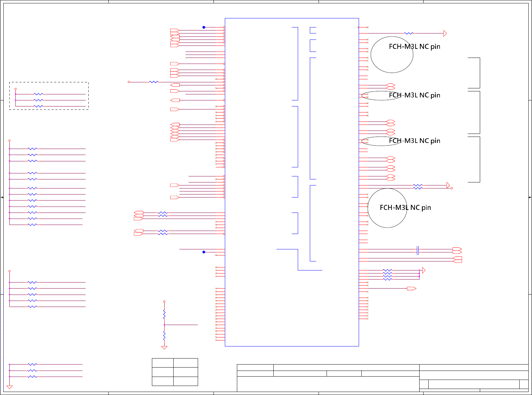The height and width of the screenshot is (395, 532).
Task: Select the large blue IC component body
Action: 292,182
